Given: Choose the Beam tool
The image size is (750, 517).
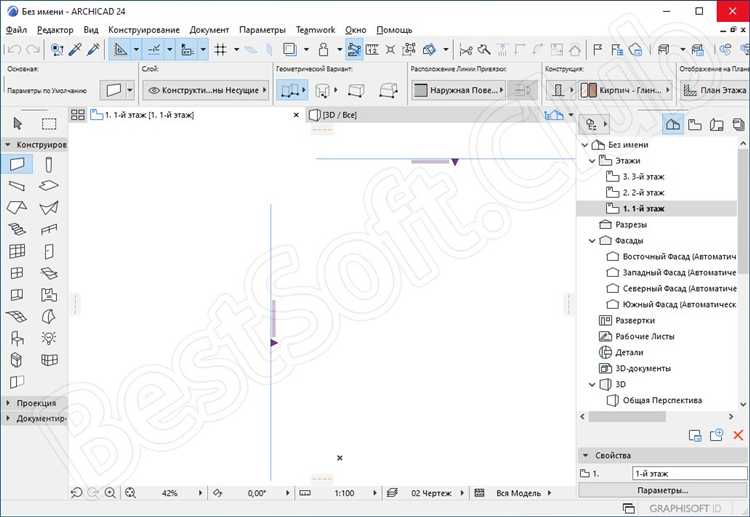Looking at the screenshot, I should [x=17, y=186].
